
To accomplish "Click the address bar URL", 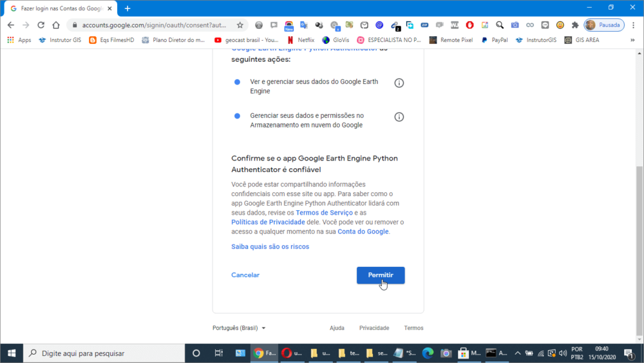I will tap(154, 25).
